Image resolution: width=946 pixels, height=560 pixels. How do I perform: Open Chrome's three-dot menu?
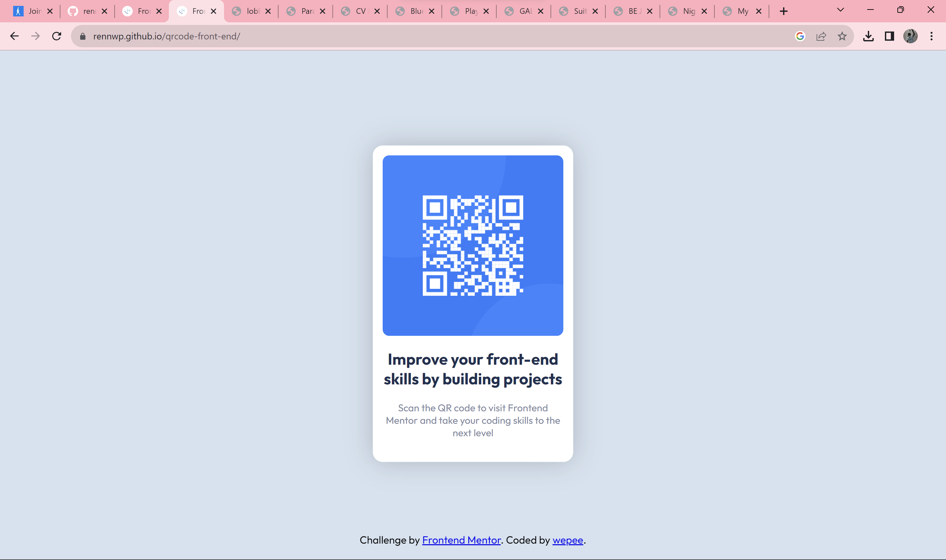point(931,36)
